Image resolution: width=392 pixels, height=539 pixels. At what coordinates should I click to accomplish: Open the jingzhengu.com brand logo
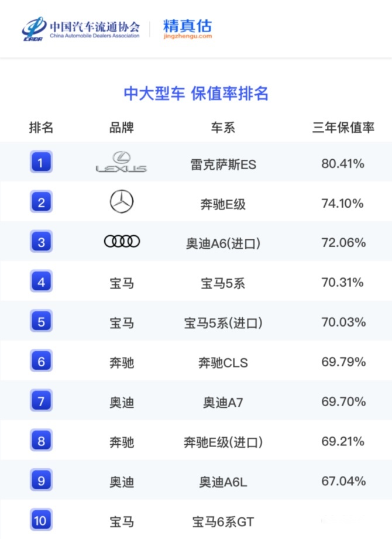pos(188,29)
